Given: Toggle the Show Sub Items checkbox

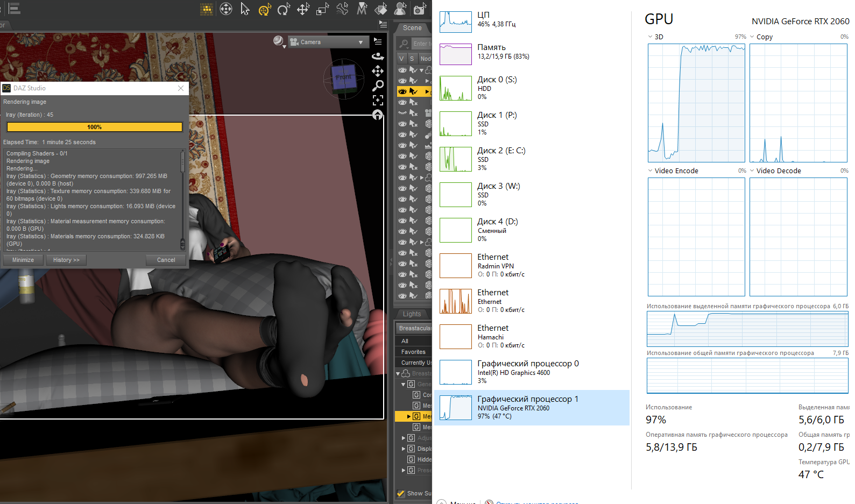Looking at the screenshot, I should click(x=401, y=493).
